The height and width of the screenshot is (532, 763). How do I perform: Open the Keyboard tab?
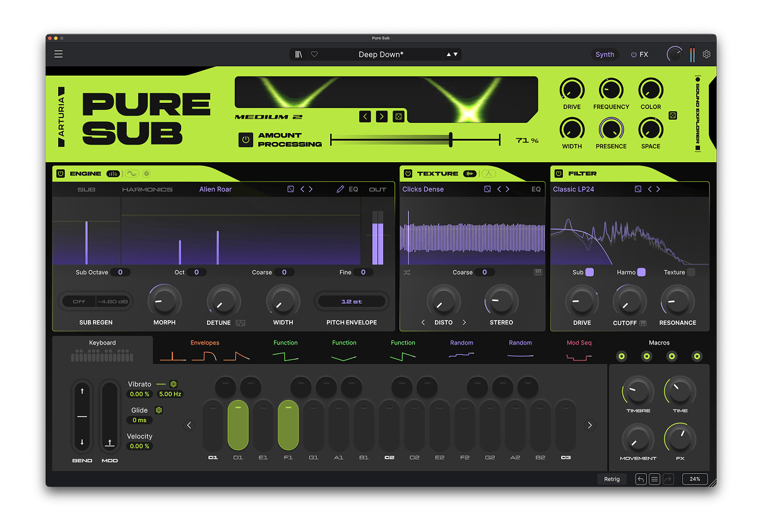[x=102, y=350]
